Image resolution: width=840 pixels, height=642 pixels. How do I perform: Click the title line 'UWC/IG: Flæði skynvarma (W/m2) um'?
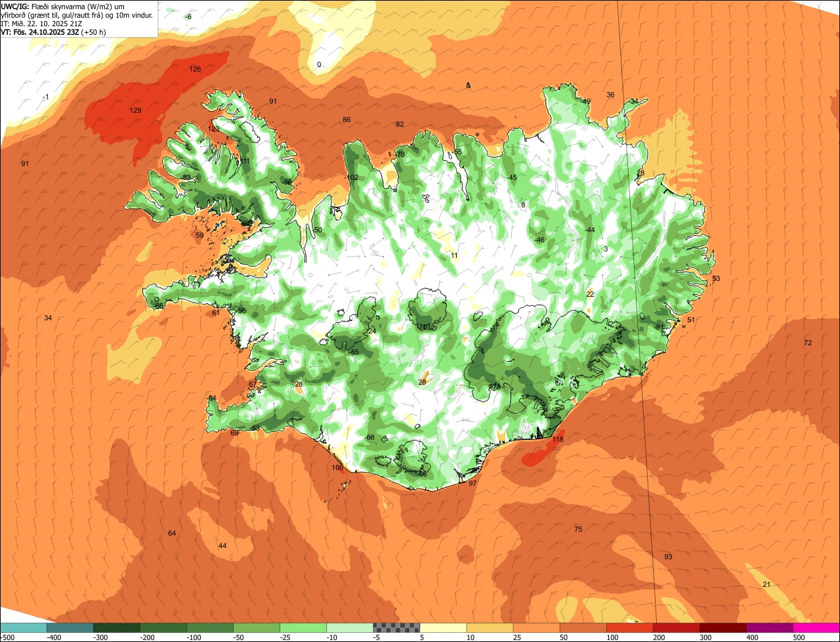point(63,6)
